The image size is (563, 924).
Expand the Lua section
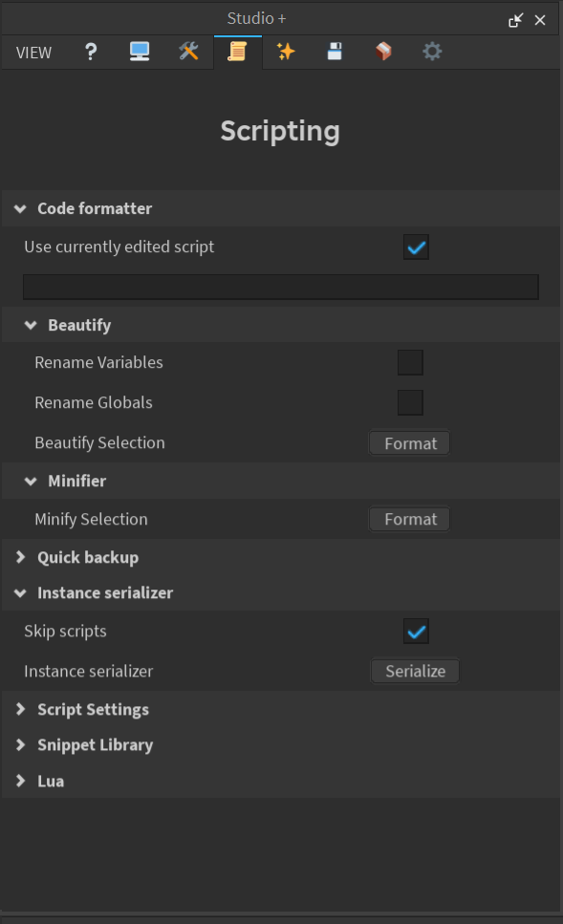point(51,781)
